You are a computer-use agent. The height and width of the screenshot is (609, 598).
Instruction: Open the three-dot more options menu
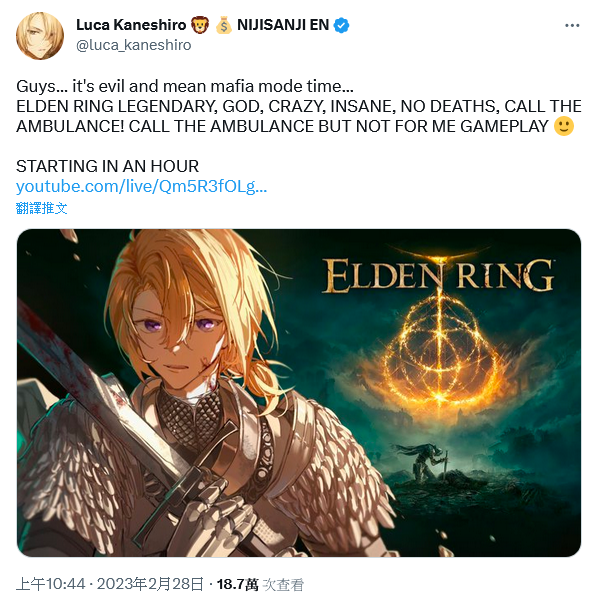tap(572, 25)
